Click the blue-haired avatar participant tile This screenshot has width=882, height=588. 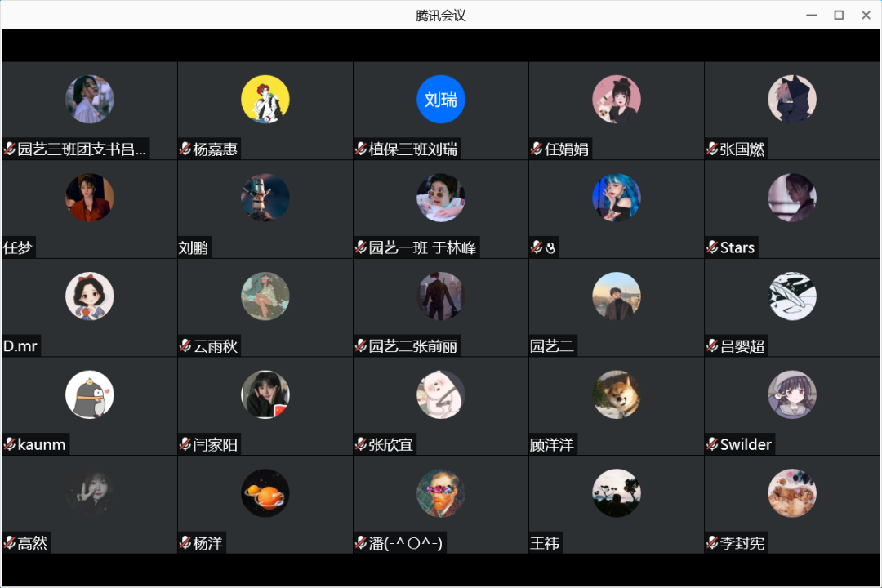pyautogui.click(x=616, y=209)
